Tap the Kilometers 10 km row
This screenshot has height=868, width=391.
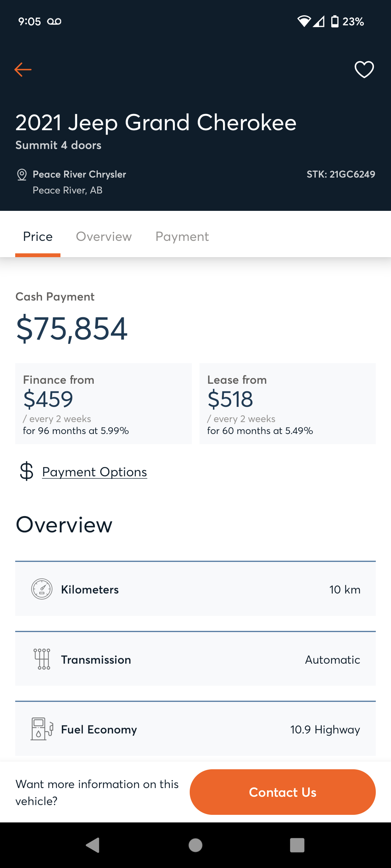pyautogui.click(x=195, y=589)
